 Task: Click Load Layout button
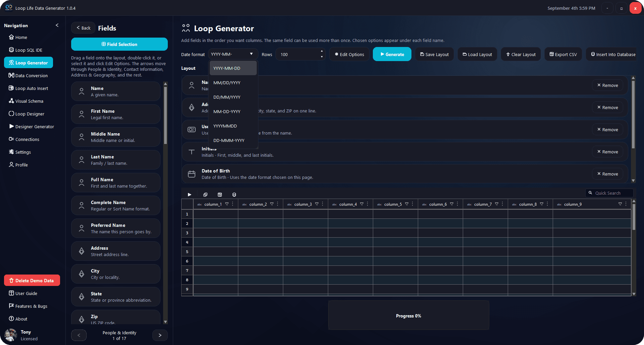477,54
